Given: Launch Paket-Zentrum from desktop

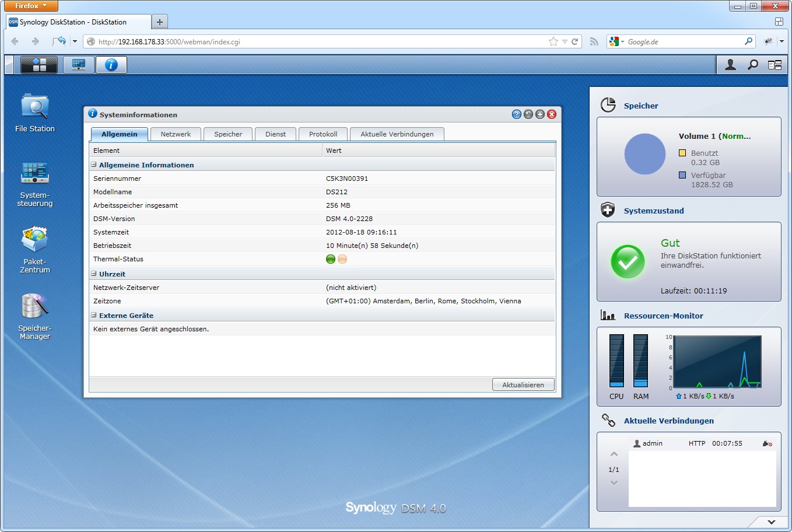Looking at the screenshot, I should [35, 250].
